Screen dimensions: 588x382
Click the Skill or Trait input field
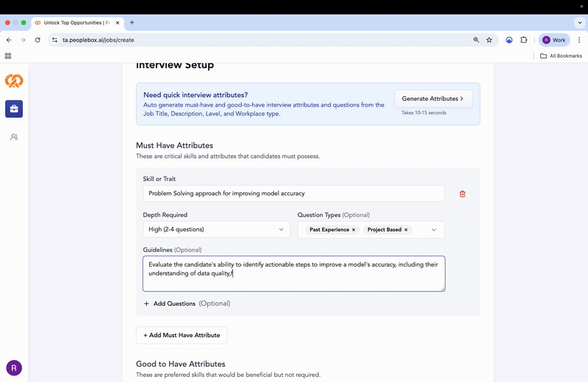click(x=293, y=193)
